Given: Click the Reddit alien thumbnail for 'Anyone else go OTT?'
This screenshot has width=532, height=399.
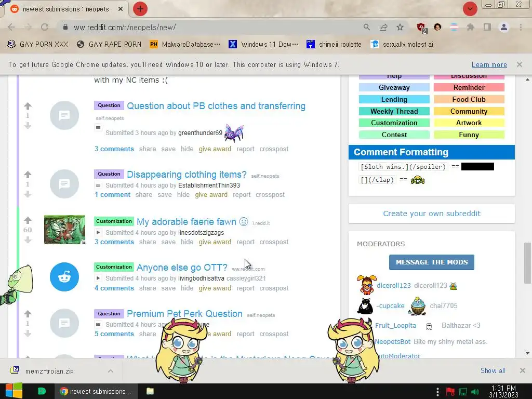Looking at the screenshot, I should (x=64, y=277).
